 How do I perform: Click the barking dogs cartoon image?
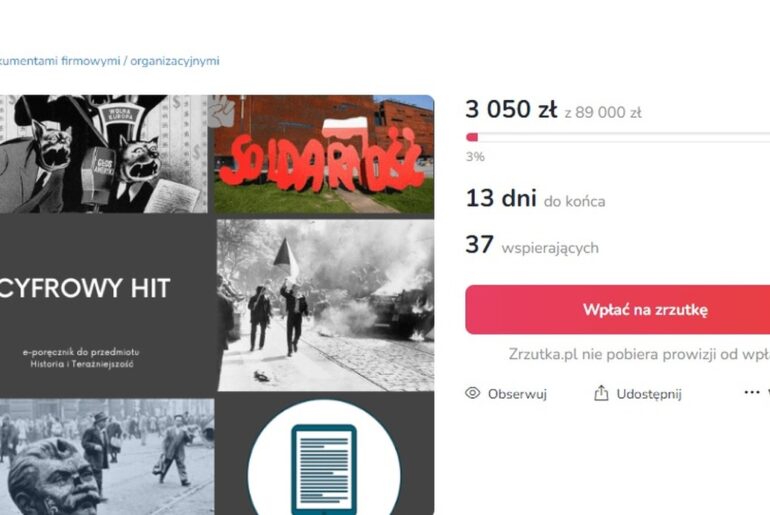pos(103,154)
